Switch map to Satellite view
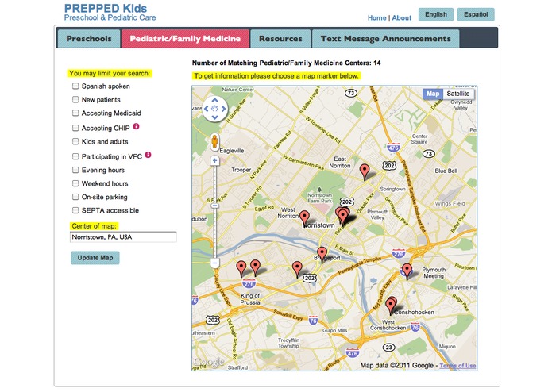This screenshot has width=552, height=392. [458, 94]
